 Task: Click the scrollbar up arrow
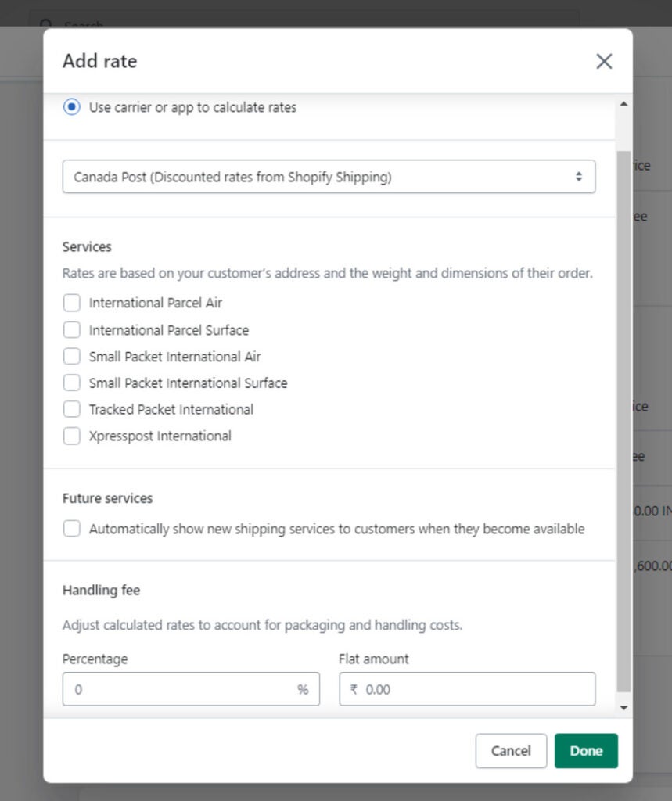tap(623, 102)
